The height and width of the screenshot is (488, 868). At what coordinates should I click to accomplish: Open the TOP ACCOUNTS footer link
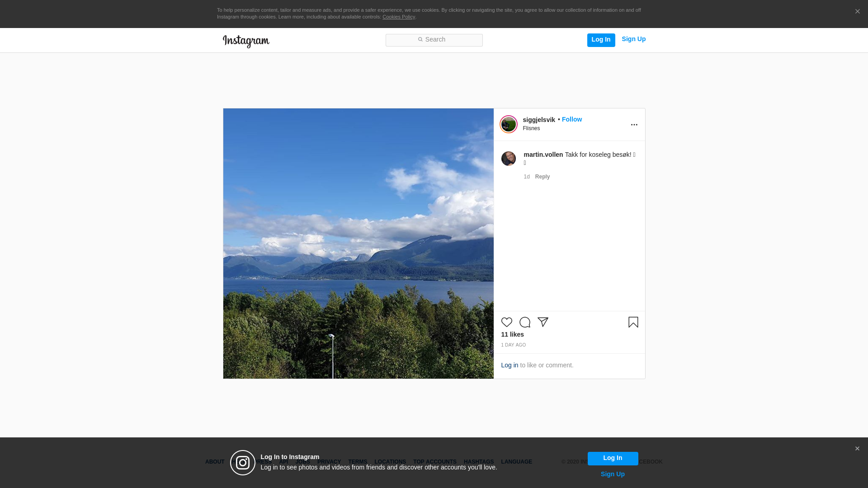434,462
